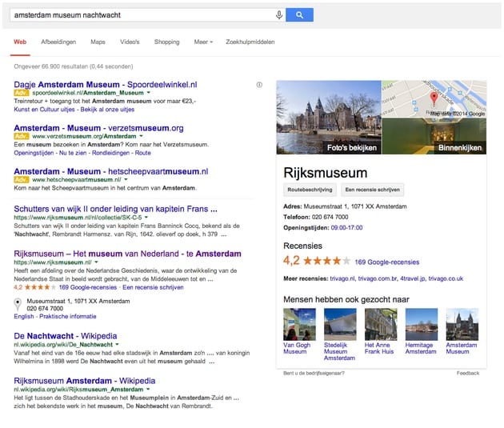Click Bent u de bedrijfseigenaar? link
The height and width of the screenshot is (428, 504).
(x=314, y=373)
